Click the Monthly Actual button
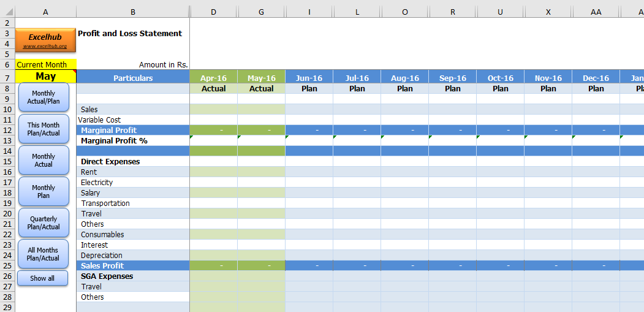Viewport: 644px width, 312px height. tap(44, 160)
